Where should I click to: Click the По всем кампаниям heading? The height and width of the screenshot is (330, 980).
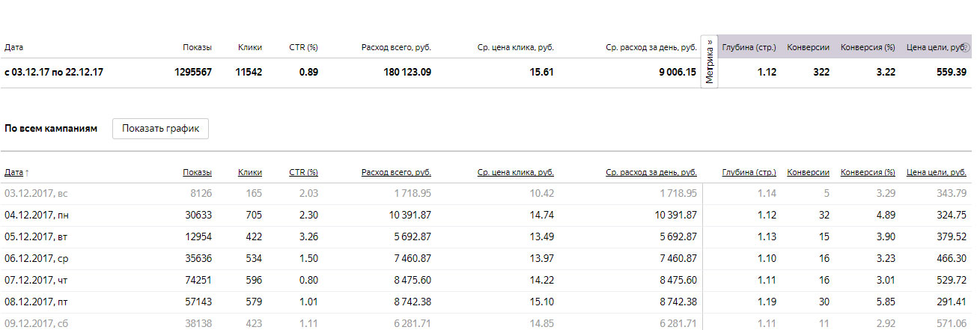[x=51, y=129]
